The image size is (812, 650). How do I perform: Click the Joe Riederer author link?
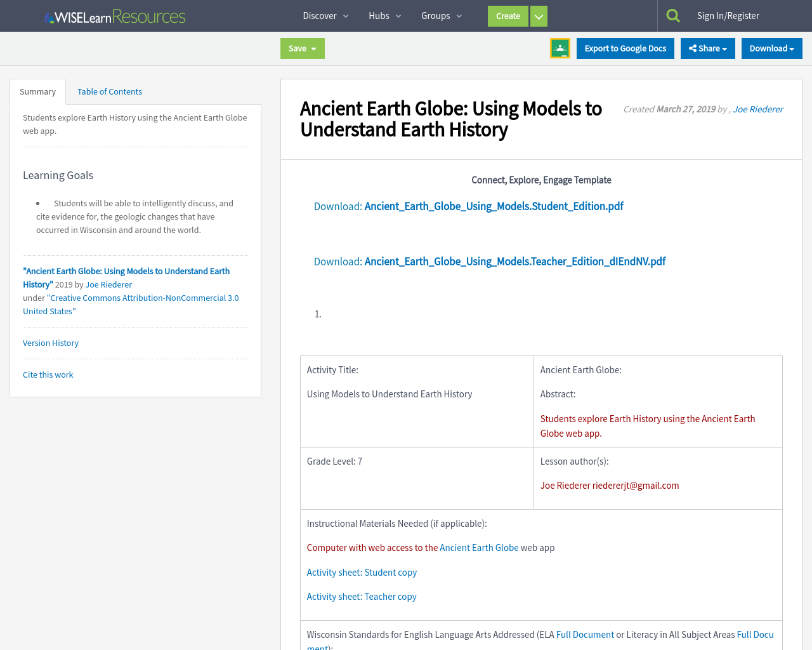(x=758, y=109)
